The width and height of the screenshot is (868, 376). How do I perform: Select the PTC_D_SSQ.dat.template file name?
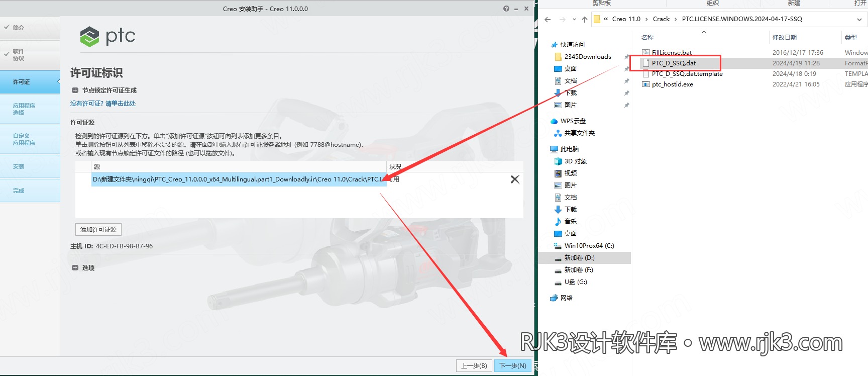pyautogui.click(x=687, y=74)
